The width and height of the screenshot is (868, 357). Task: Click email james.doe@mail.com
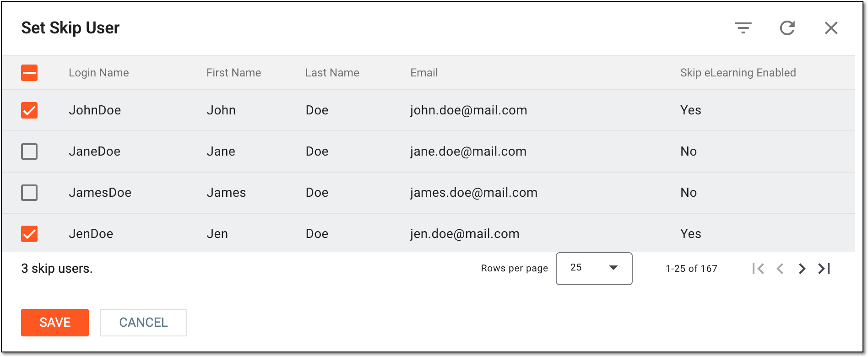[473, 193]
